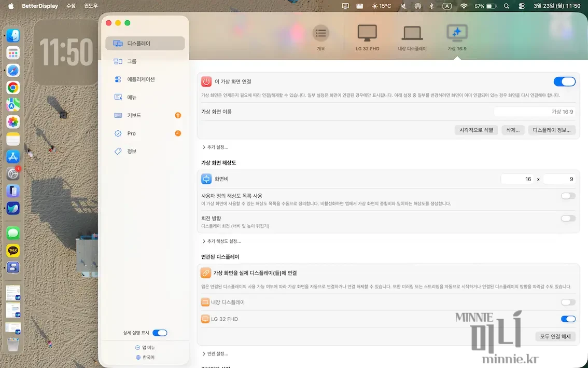Image resolution: width=588 pixels, height=368 pixels.
Task: Open 앱 메뉴 at sidebar bottom
Action: click(145, 348)
